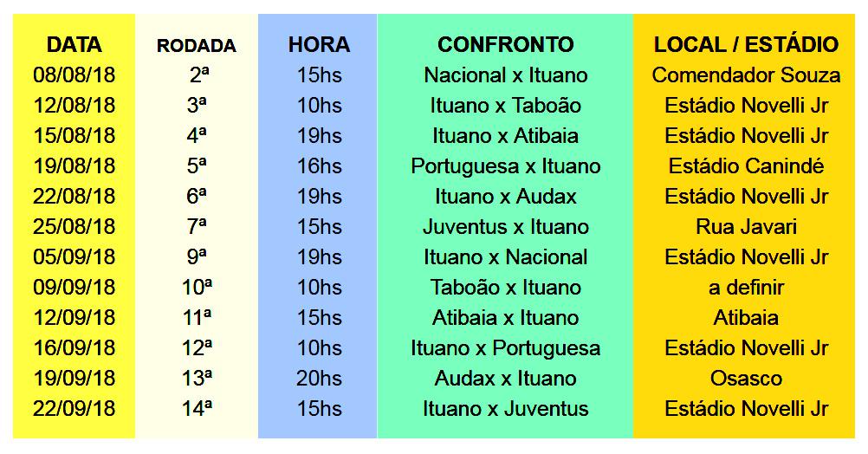
Task: Select the Estádio Canindé cell
Action: [746, 165]
